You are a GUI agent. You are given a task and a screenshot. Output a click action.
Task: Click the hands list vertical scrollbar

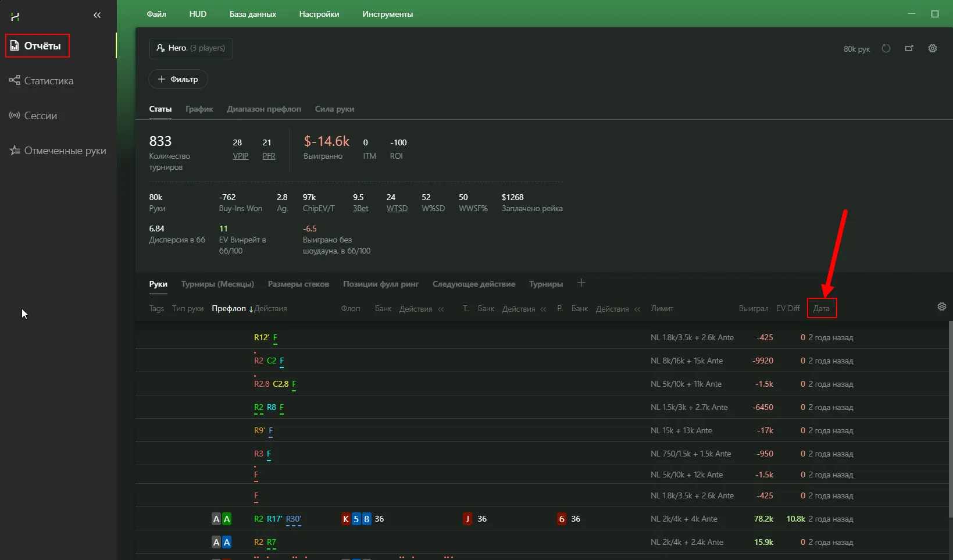(x=951, y=419)
